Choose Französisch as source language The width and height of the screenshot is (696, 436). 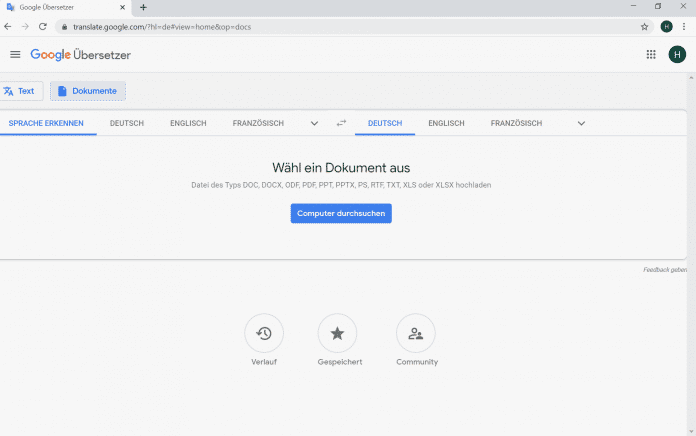pos(258,123)
